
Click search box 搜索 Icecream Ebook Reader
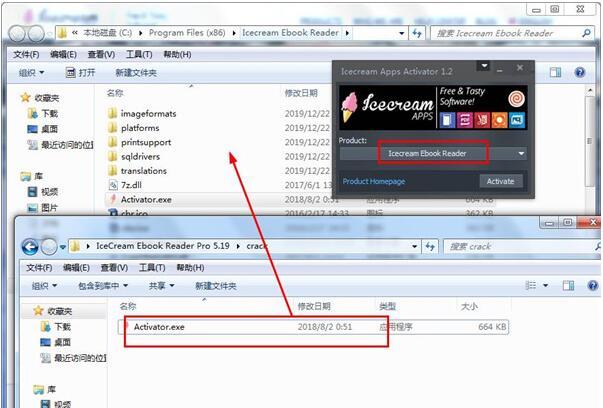pyautogui.click(x=512, y=33)
